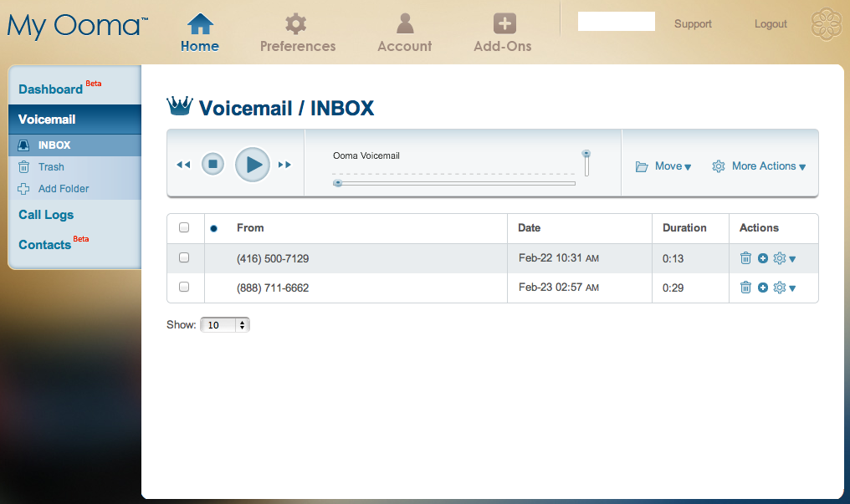
Task: Click the Trash can icon in sidebar
Action: 23,166
